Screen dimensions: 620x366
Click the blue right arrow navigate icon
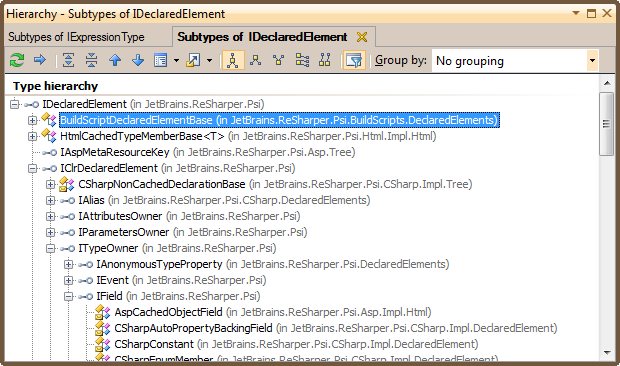(40, 60)
